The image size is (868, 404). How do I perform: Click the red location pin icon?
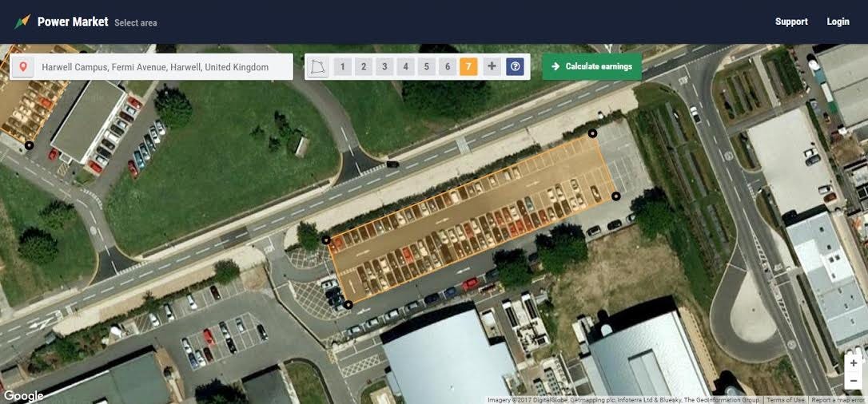tap(22, 67)
